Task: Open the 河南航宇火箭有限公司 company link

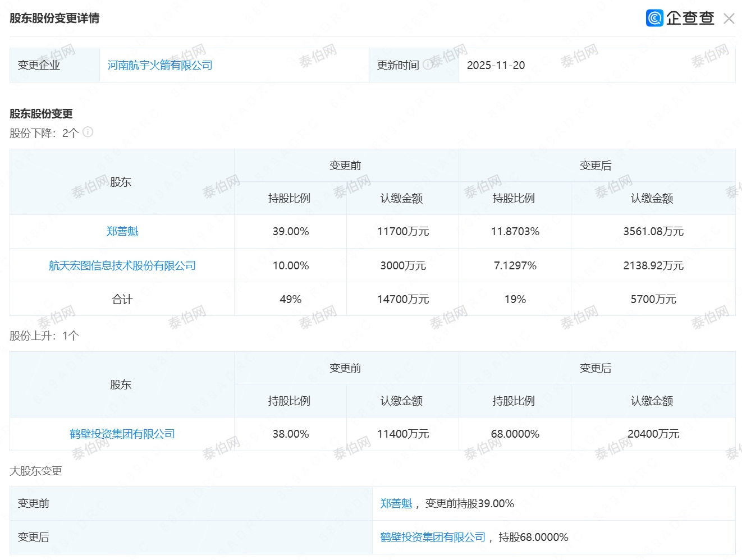Action: (x=160, y=65)
